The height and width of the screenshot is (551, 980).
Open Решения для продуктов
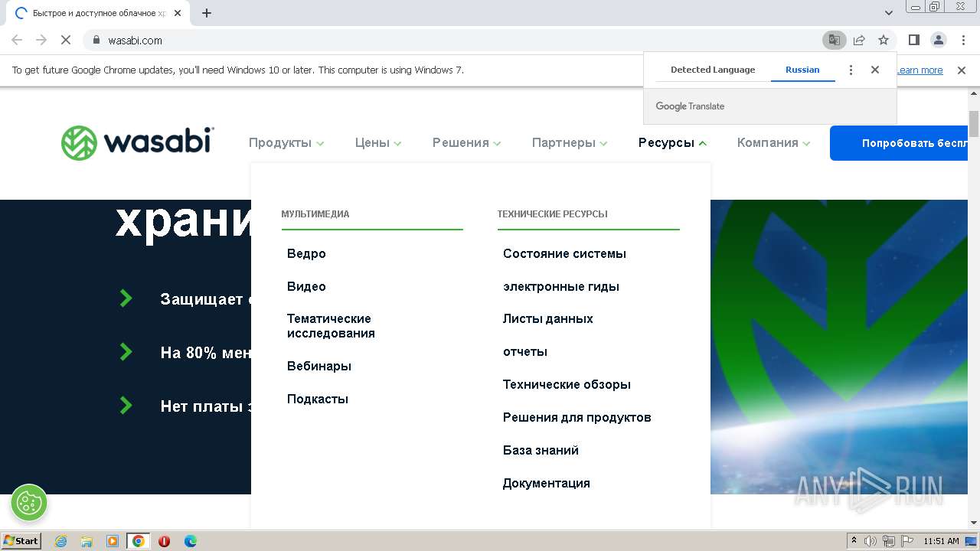click(577, 418)
